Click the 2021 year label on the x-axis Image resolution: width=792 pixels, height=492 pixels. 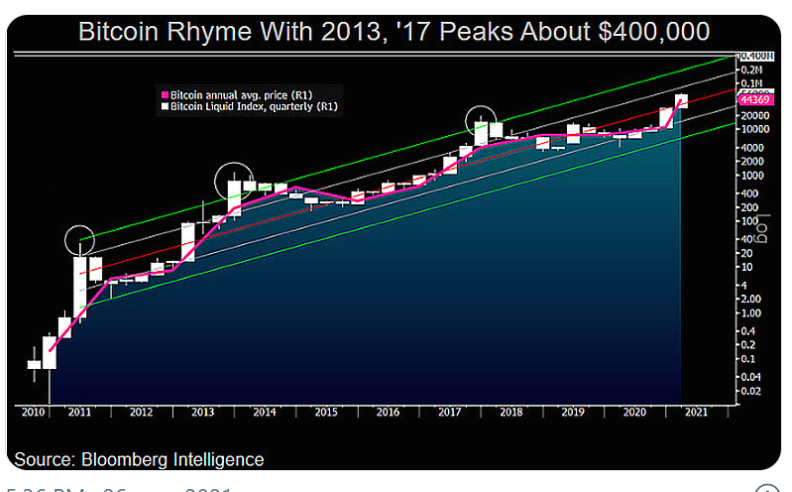point(696,412)
